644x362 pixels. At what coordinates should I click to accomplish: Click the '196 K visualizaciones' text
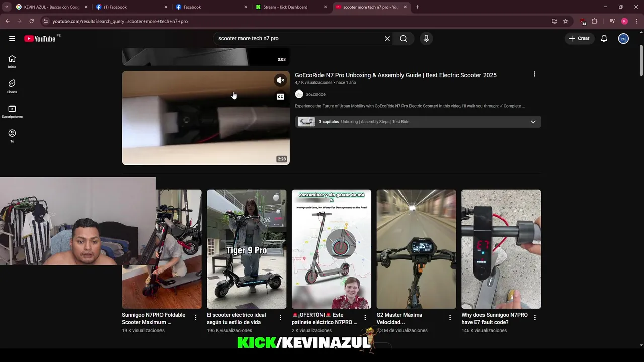pyautogui.click(x=229, y=330)
